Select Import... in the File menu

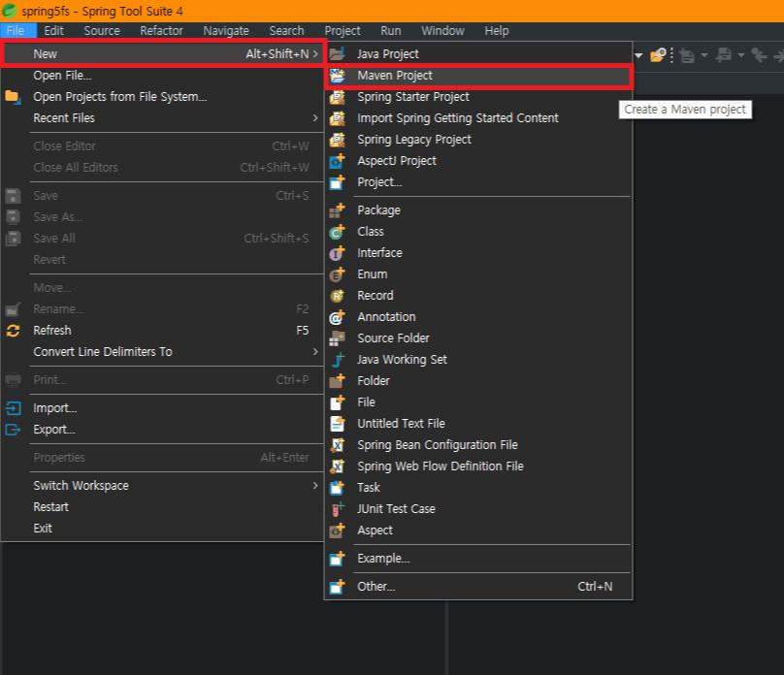coord(162,408)
